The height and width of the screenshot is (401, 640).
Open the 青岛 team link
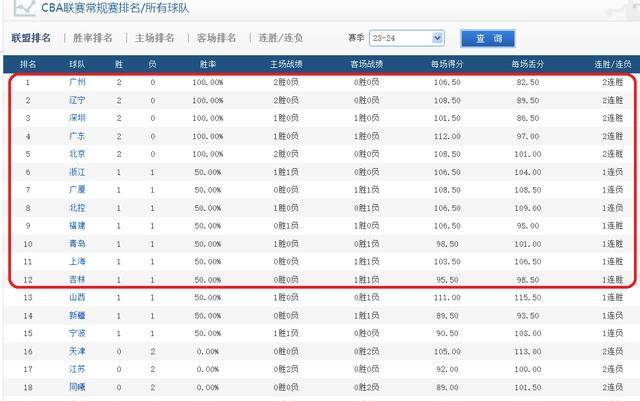click(x=77, y=244)
